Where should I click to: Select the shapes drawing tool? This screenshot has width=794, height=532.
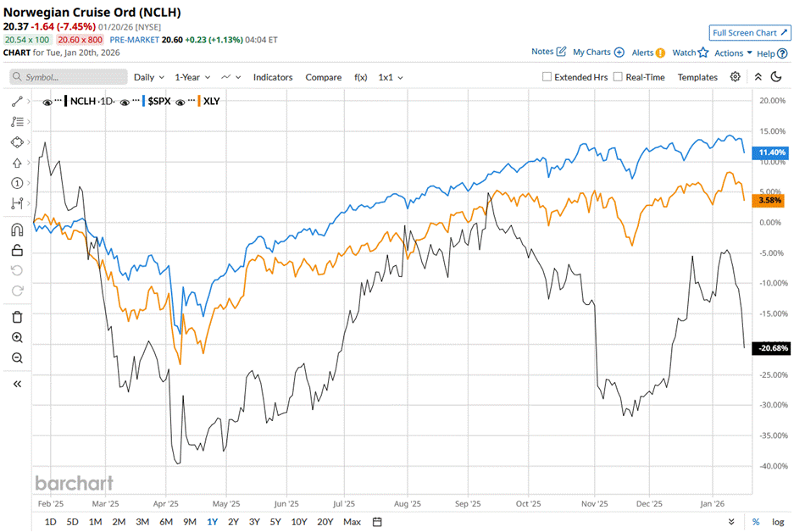coord(17,142)
